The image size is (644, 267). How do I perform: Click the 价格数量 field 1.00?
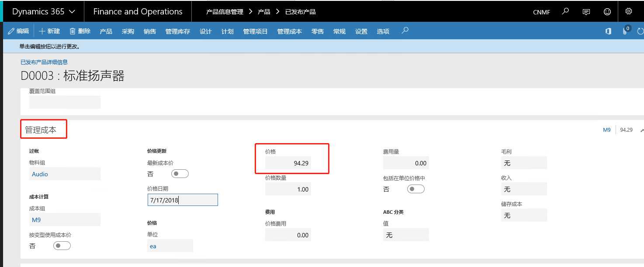288,189
